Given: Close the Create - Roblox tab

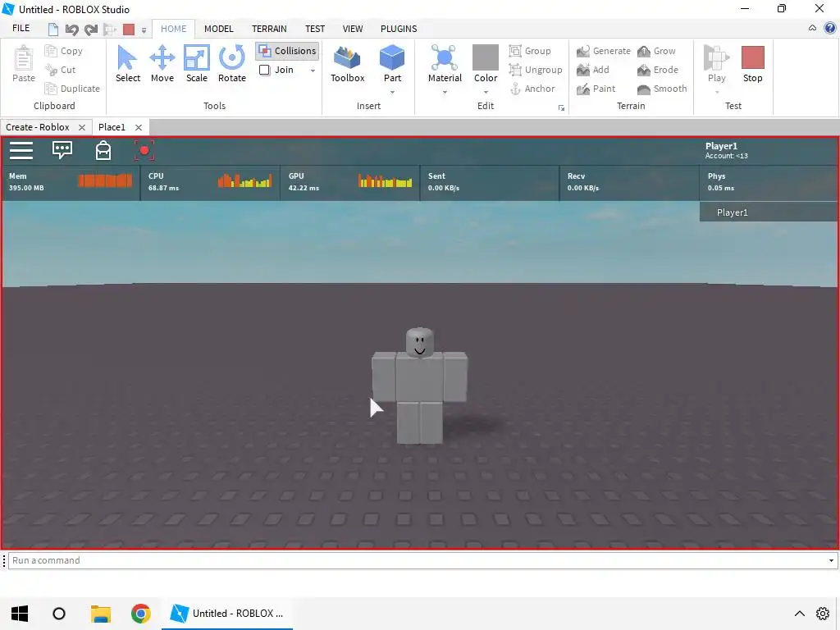Looking at the screenshot, I should click(x=82, y=127).
